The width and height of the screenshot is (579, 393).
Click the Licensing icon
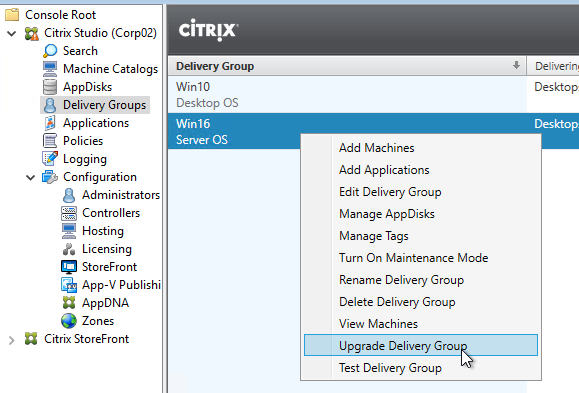(x=69, y=249)
